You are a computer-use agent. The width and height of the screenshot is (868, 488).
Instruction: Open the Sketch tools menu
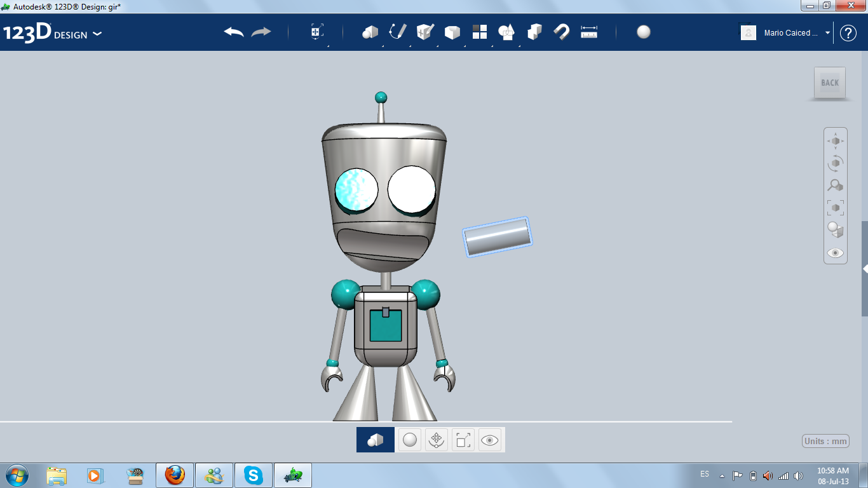click(x=398, y=32)
